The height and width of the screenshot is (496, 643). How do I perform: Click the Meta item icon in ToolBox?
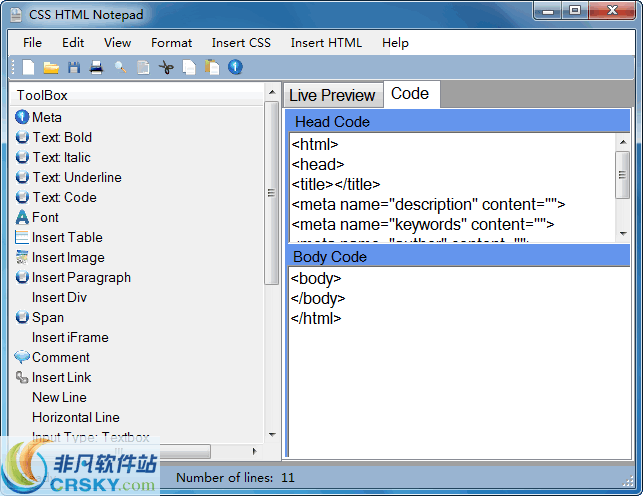[22, 117]
